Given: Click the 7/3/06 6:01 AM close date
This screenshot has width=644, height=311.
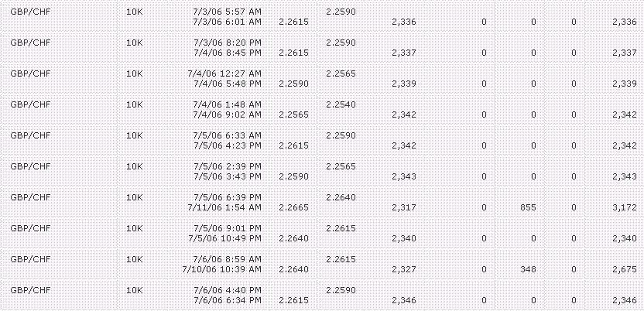Looking at the screenshot, I should pyautogui.click(x=227, y=22).
